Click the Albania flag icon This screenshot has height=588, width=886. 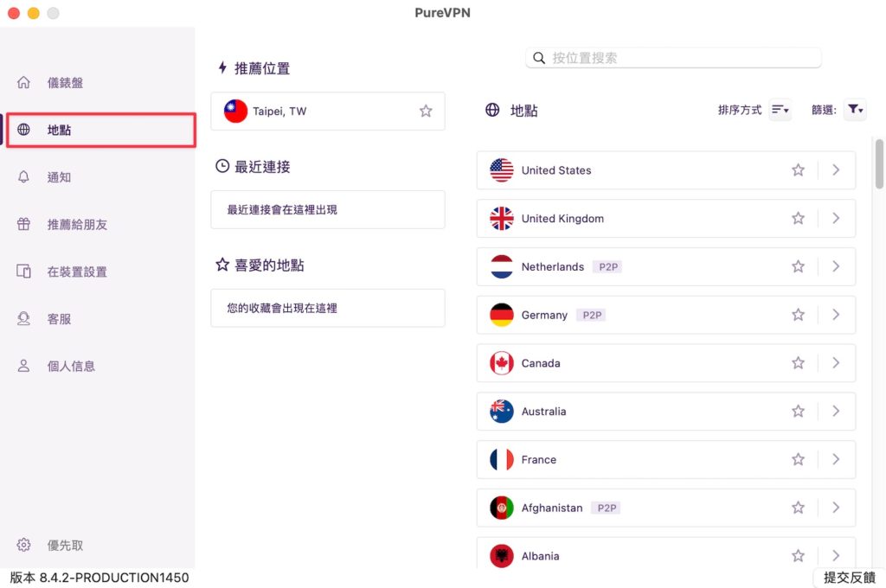click(x=502, y=556)
